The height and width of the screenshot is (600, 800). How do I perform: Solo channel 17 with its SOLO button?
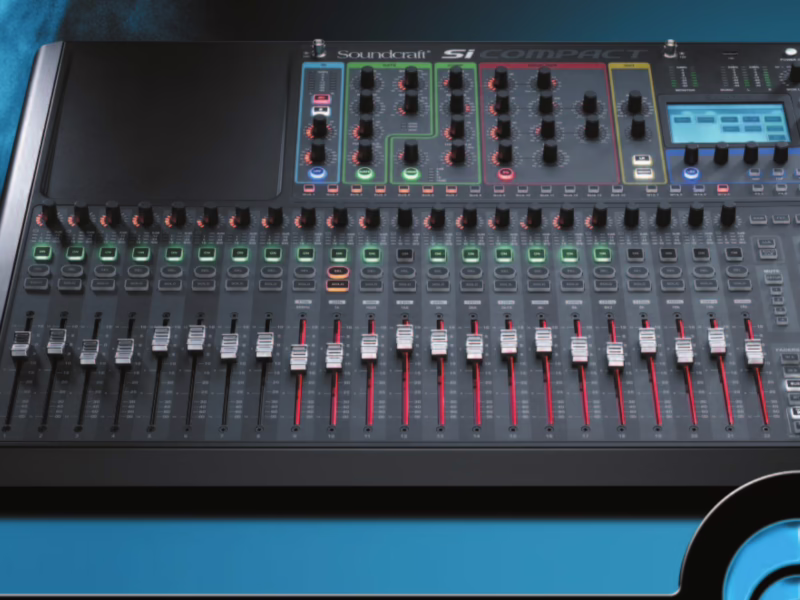pos(572,284)
